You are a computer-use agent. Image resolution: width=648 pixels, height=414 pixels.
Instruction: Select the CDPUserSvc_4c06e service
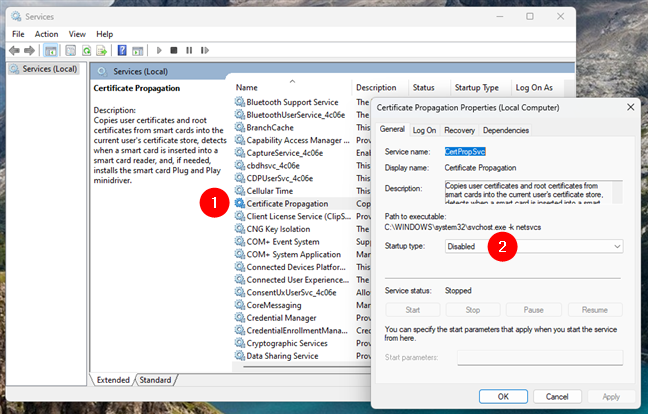click(x=279, y=178)
